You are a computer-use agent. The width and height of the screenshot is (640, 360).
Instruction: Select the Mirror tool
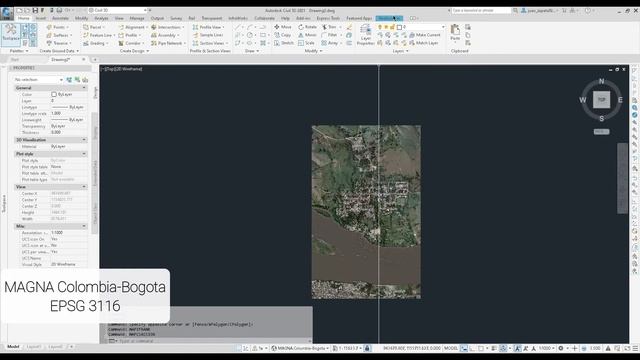pos(307,35)
